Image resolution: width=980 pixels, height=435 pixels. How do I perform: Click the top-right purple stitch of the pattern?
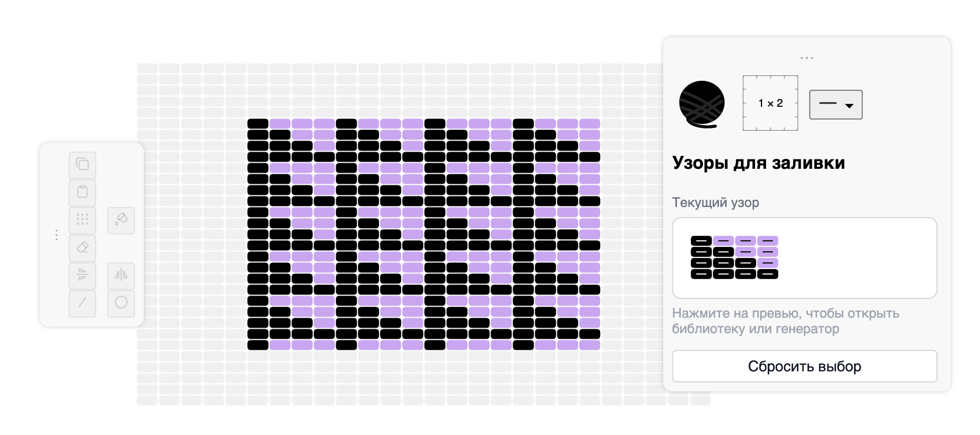point(590,123)
